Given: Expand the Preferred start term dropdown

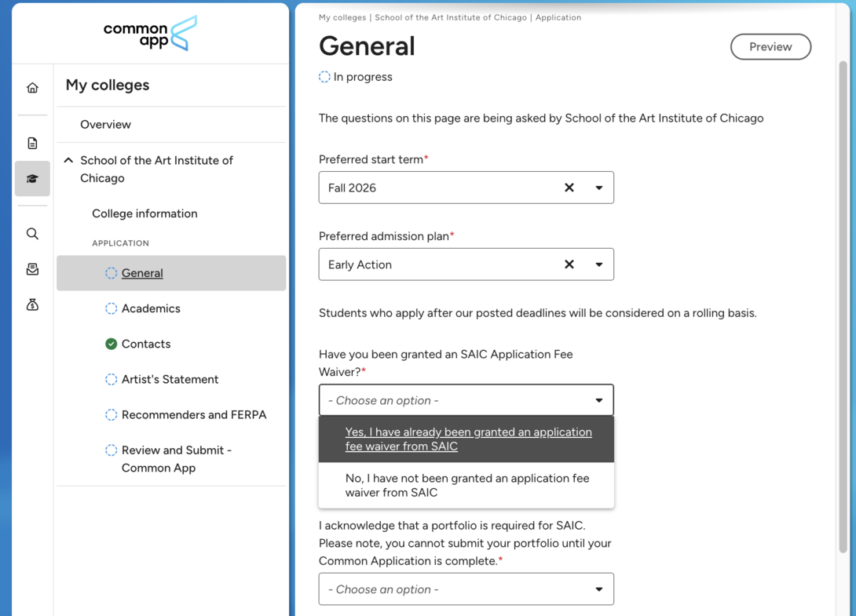Looking at the screenshot, I should (x=599, y=188).
